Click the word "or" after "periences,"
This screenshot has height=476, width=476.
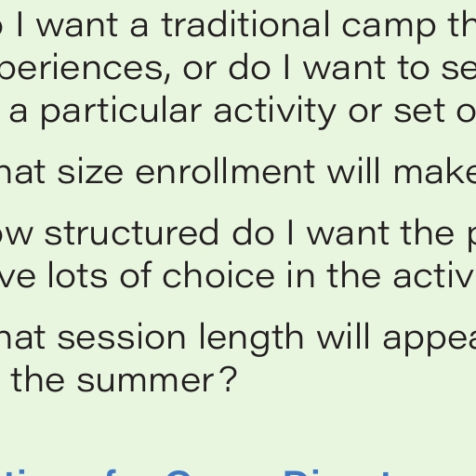pos(199,71)
